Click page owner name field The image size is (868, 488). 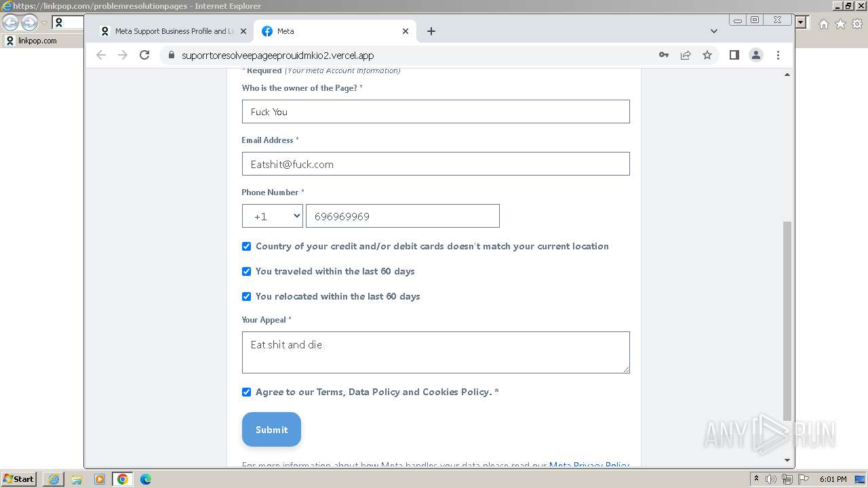(x=436, y=112)
